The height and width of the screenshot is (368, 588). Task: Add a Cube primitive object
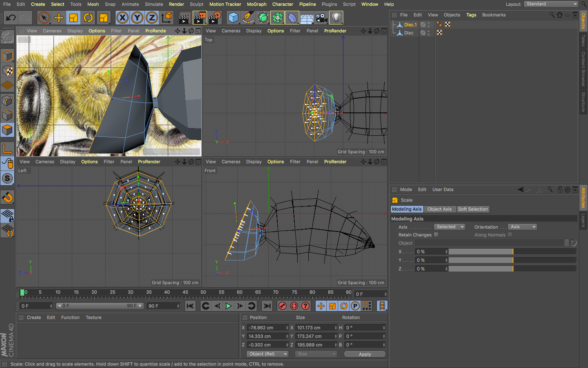pyautogui.click(x=233, y=18)
